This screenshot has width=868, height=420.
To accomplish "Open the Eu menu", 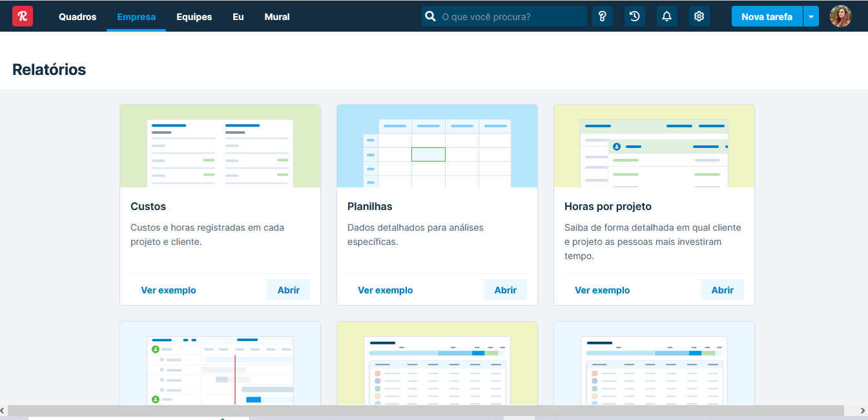I will click(x=238, y=17).
